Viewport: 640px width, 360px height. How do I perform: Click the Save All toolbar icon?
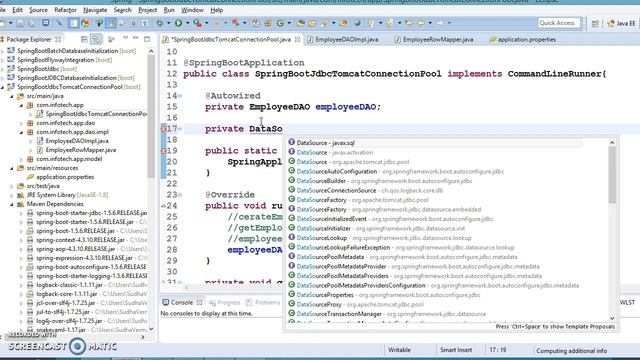[32, 23]
